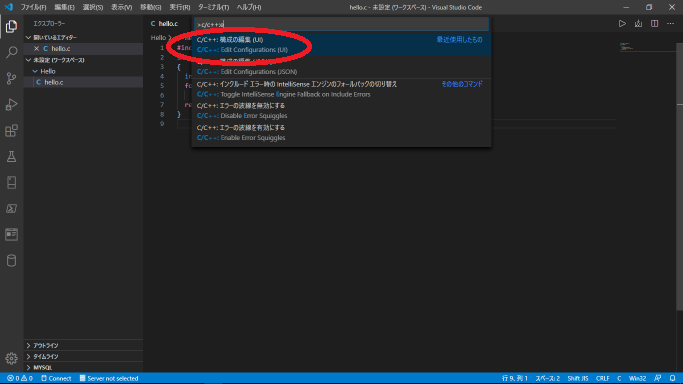Open the ターミナル(T) menu
The image size is (683, 384).
coord(213,7)
